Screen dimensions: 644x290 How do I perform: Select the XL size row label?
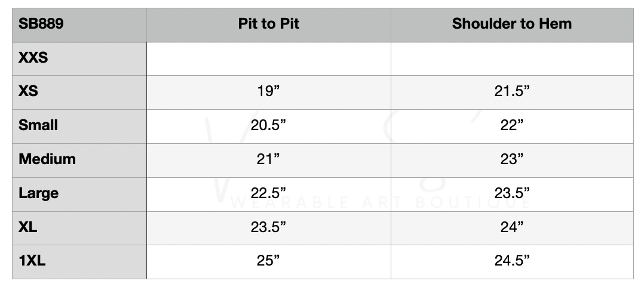click(x=29, y=227)
